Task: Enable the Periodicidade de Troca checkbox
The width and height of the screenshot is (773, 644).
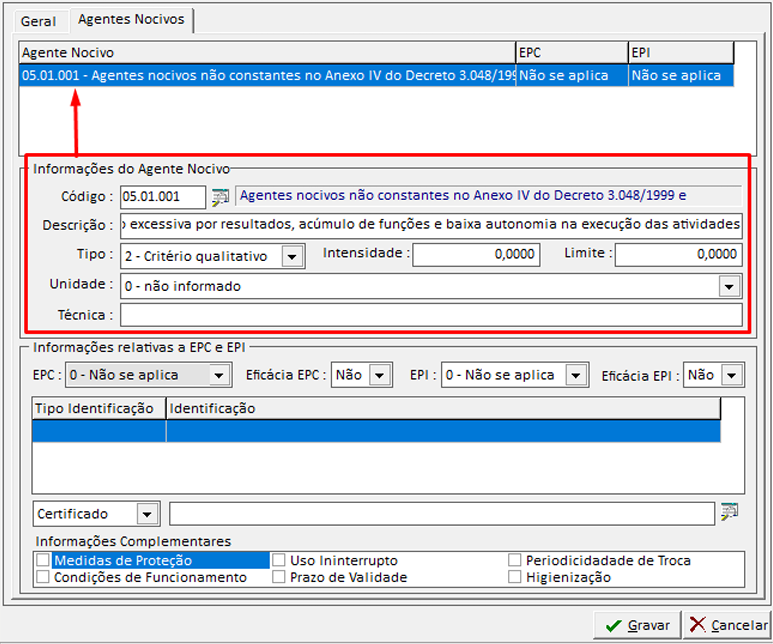Action: click(515, 561)
